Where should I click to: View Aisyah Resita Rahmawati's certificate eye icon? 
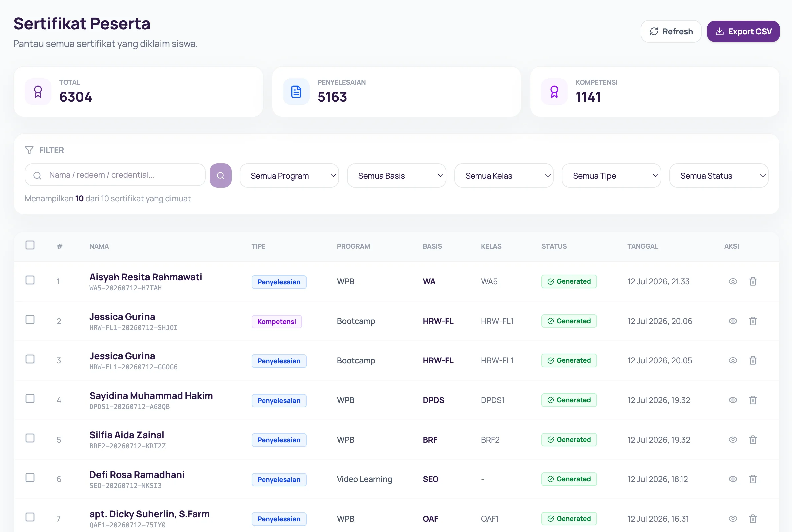(x=733, y=281)
